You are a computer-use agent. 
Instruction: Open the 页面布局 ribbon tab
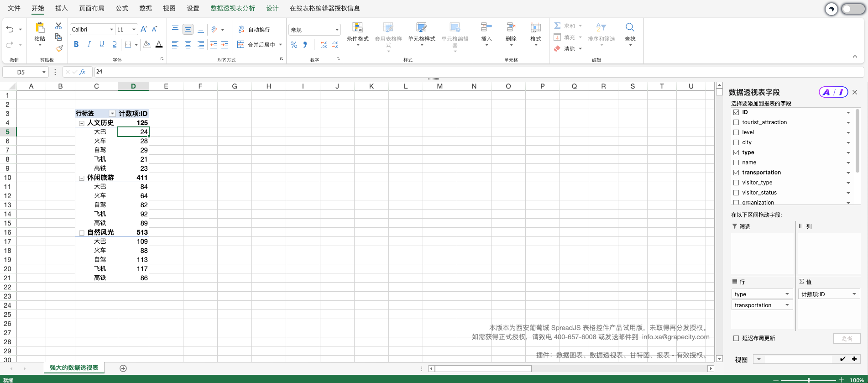point(91,8)
